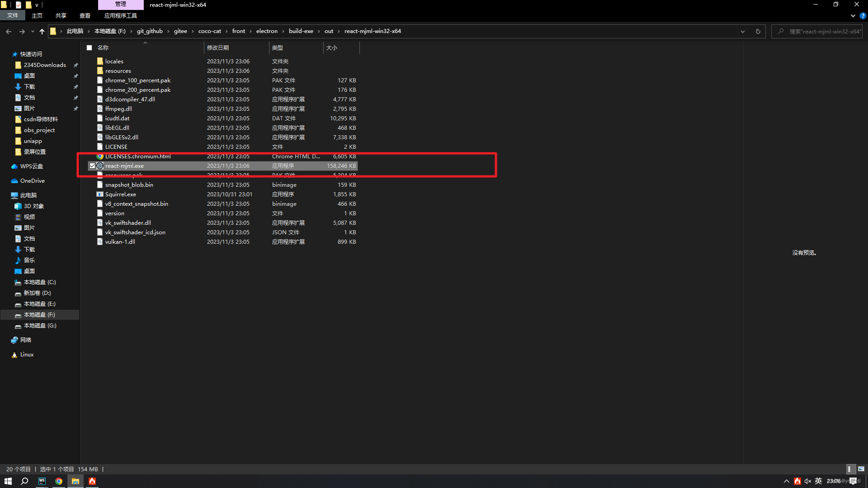868x488 pixels.
Task: Open the 主页 ribbon tab
Action: point(37,15)
